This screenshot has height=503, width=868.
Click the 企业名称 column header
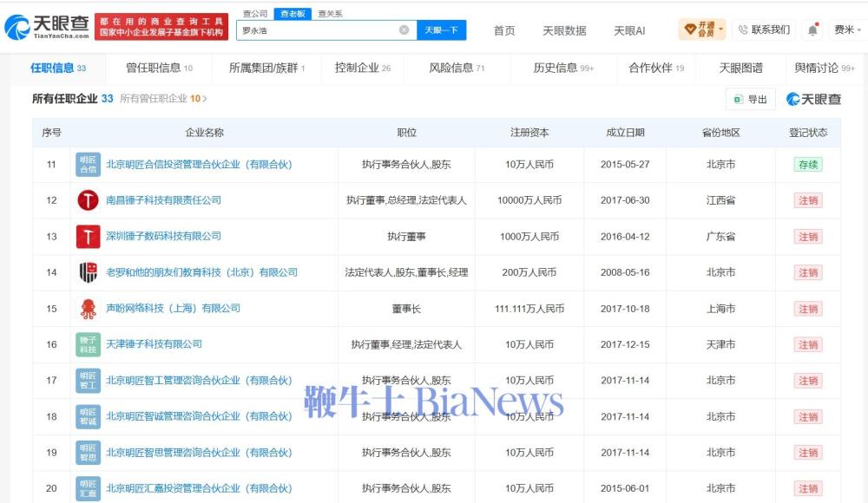click(x=204, y=133)
